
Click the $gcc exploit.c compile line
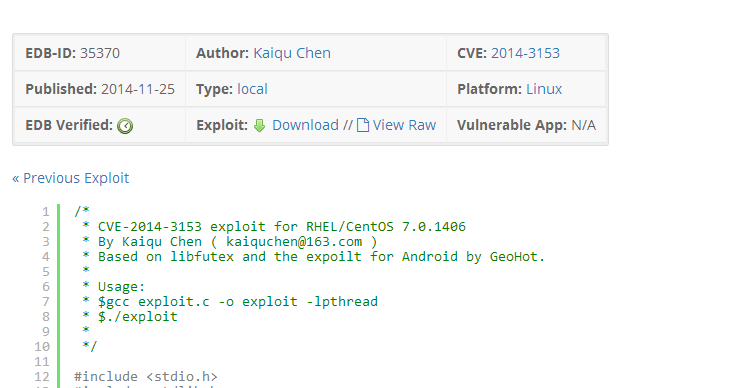coord(230,302)
